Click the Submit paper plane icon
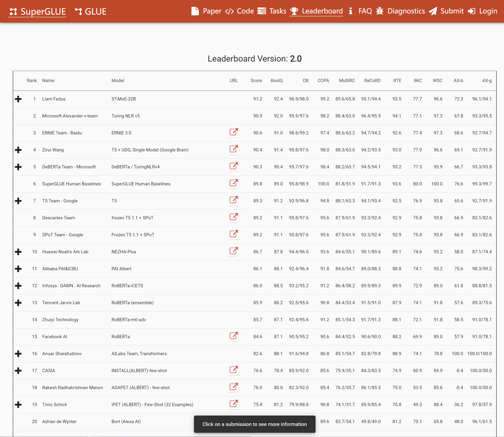Image resolution: width=504 pixels, height=437 pixels. (433, 11)
